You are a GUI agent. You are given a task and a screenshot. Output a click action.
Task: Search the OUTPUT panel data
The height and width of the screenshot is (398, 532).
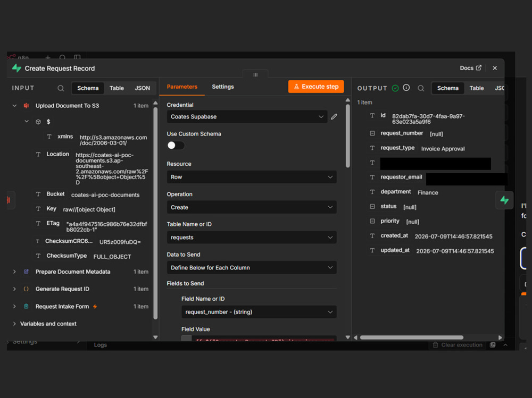[421, 88]
